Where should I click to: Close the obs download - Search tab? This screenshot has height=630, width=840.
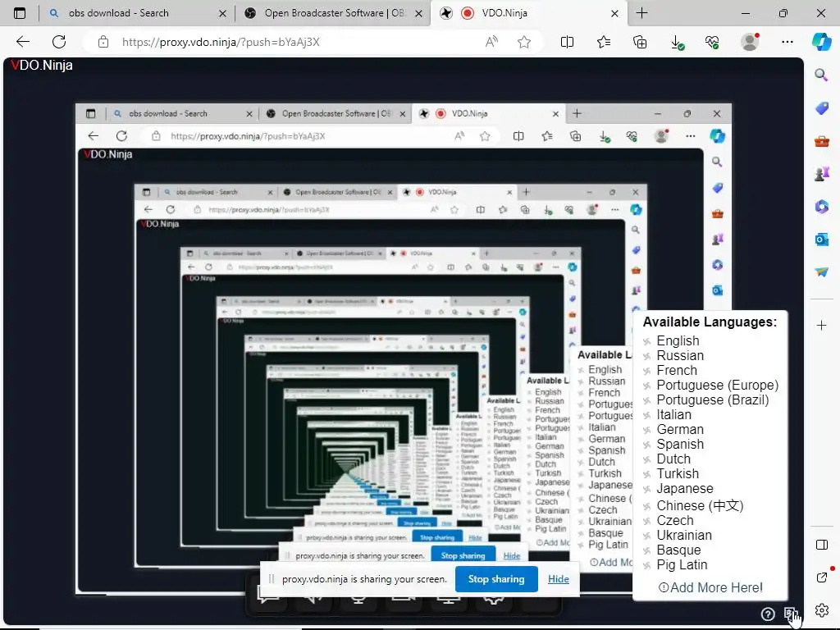point(223,13)
